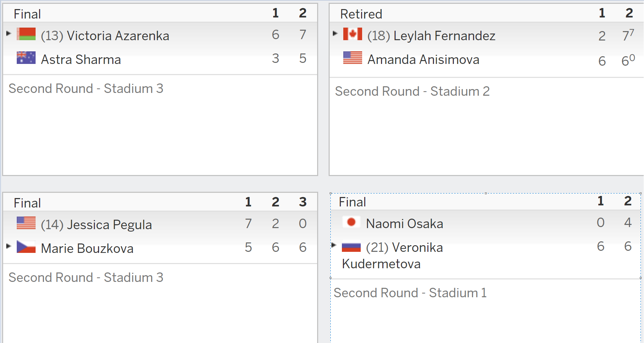Click winner arrow next to Victoria Azarenka
Viewport: 644px width, 343px height.
(9, 34)
